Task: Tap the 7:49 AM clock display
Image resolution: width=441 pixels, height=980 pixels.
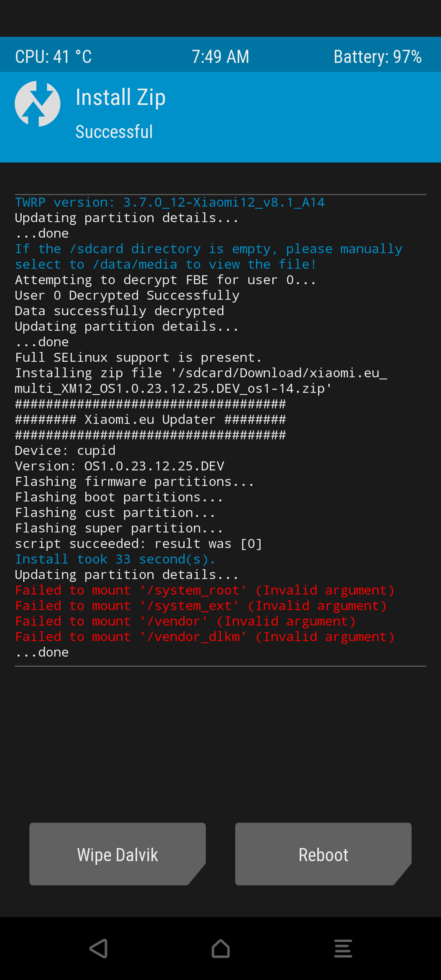Action: 220,57
